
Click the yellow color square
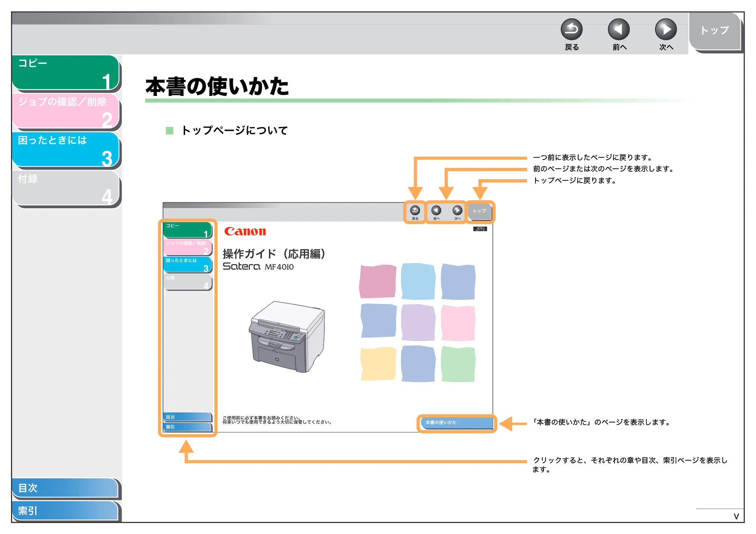(x=378, y=364)
